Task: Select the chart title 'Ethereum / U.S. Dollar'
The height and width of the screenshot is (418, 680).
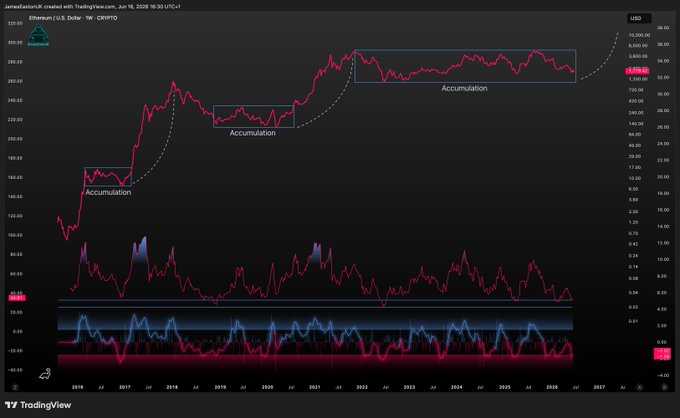Action: pyautogui.click(x=56, y=18)
